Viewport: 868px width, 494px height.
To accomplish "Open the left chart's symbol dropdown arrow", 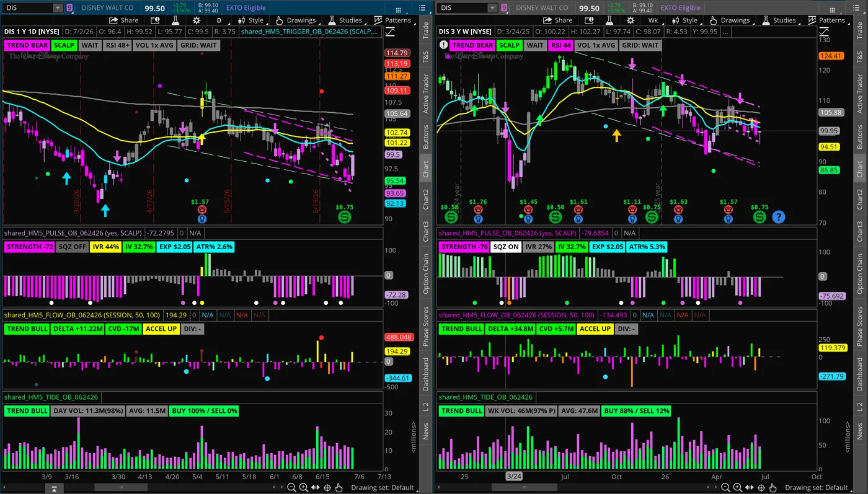I will (58, 8).
